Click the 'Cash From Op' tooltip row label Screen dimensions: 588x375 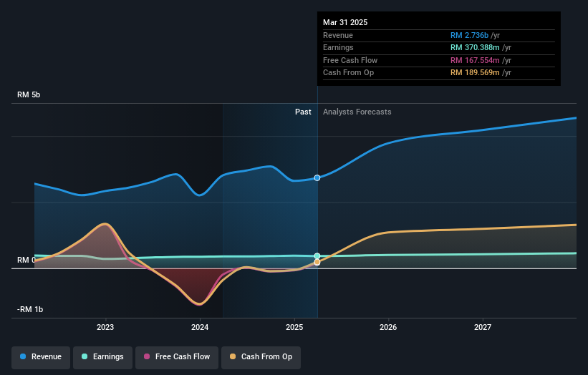[348, 73]
